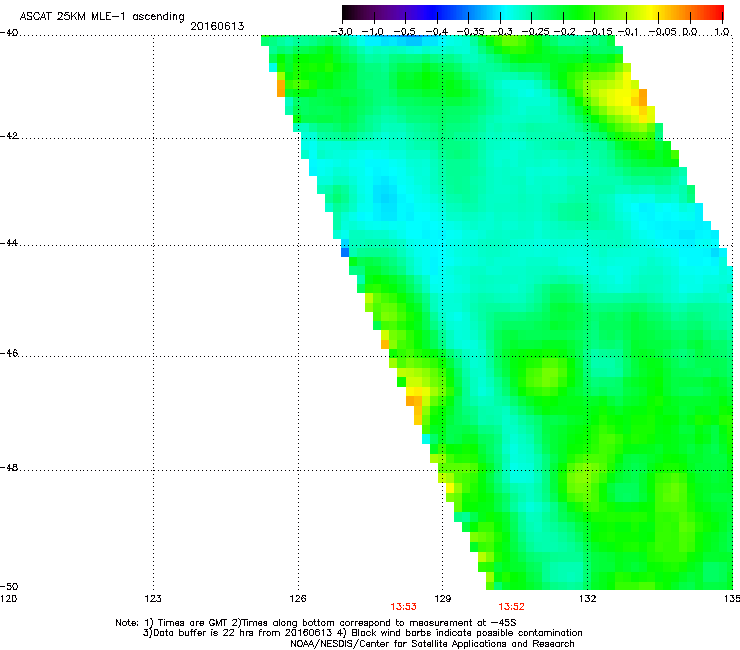Click the "Times are GMT" note line
The image size is (740, 650).
coord(316,623)
